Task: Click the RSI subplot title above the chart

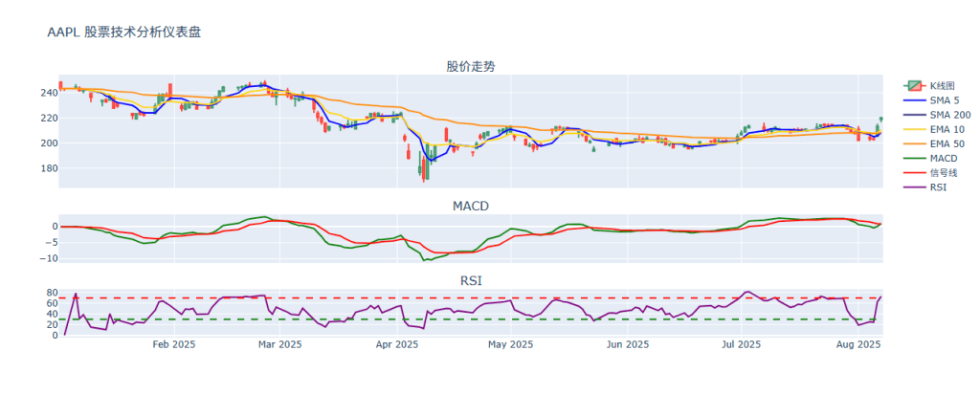Action: coord(471,282)
